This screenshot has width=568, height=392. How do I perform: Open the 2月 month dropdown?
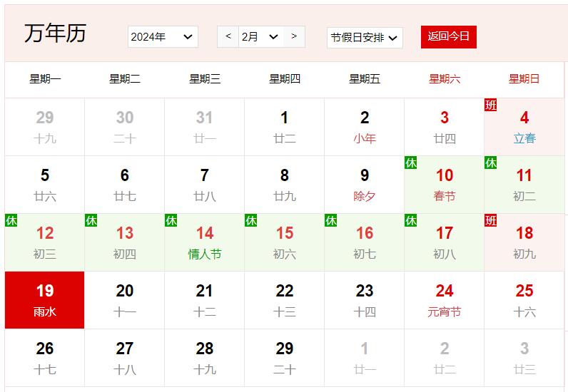point(260,37)
